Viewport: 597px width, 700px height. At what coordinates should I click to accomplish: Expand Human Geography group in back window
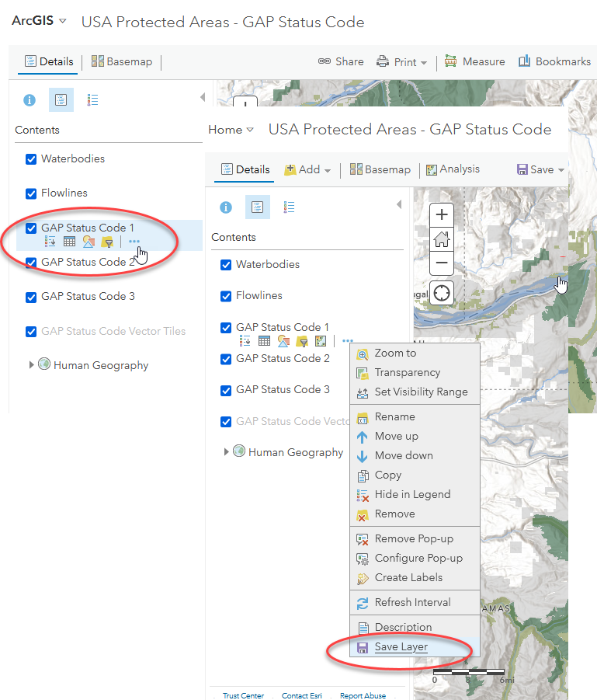click(31, 364)
